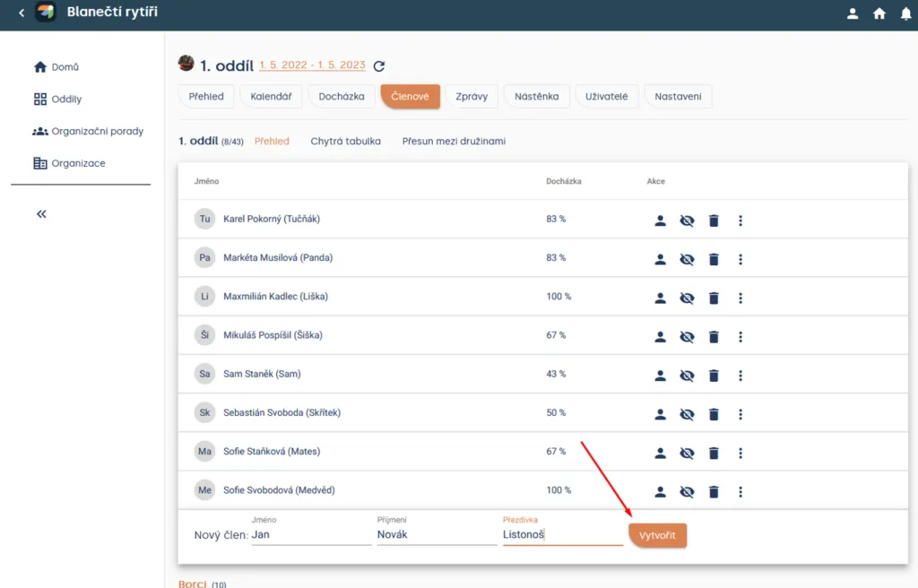
Task: Open more options for Mikuláš Pospíšil
Action: [740, 337]
